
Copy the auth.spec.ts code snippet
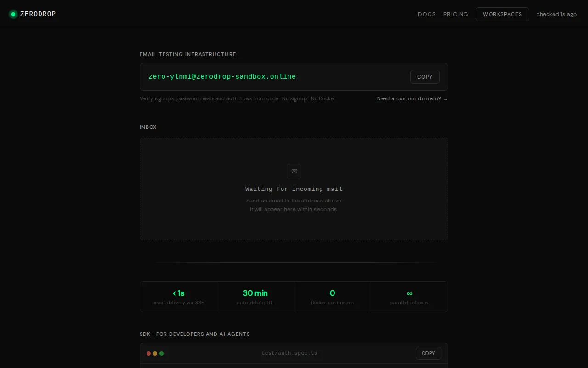(429, 353)
